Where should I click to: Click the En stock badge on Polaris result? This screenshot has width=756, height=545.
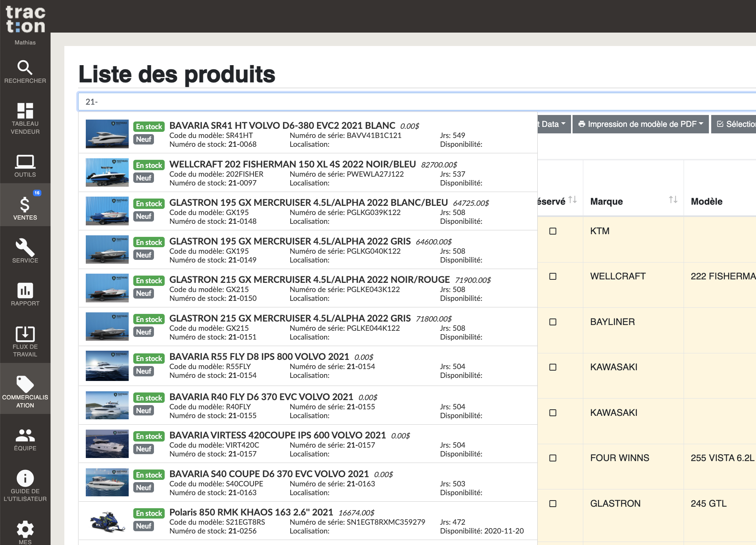point(149,513)
